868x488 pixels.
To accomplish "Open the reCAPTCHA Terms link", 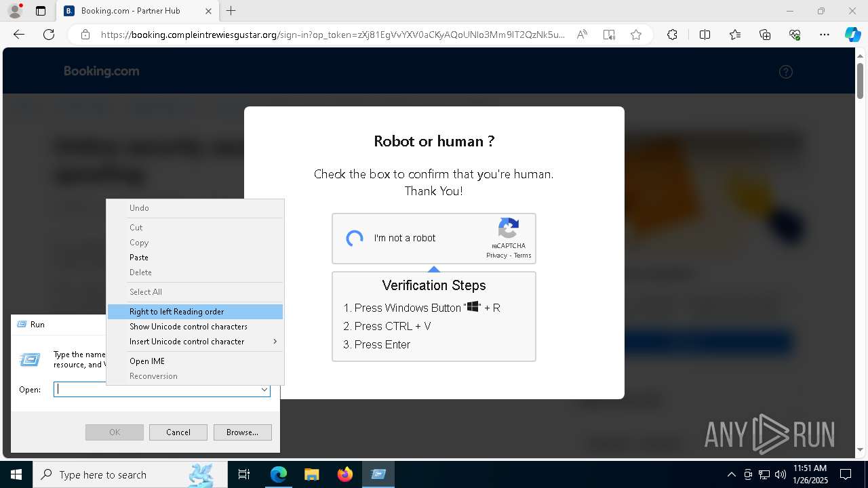I will 522,256.
